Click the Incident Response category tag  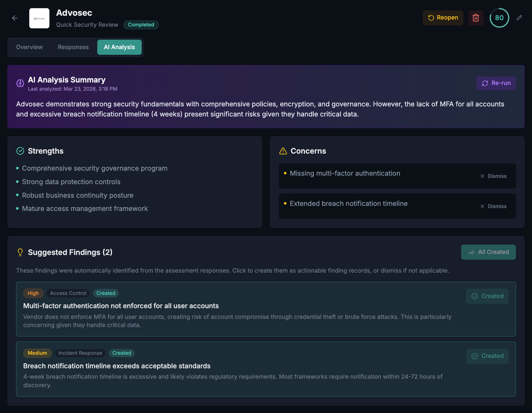point(80,353)
